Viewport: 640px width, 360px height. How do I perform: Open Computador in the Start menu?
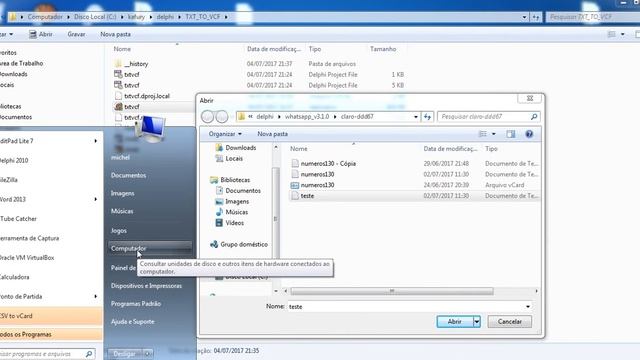pyautogui.click(x=150, y=248)
